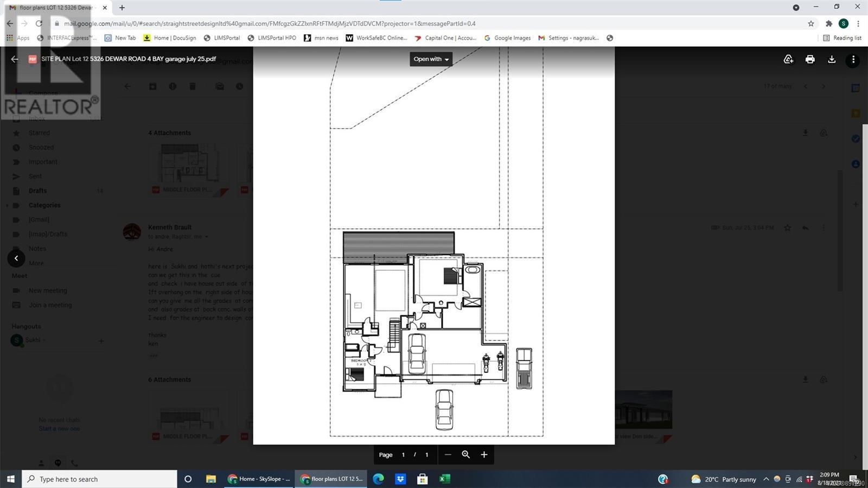The image size is (868, 488).
Task: Open INTERFACExpress bookmark
Action: point(67,38)
